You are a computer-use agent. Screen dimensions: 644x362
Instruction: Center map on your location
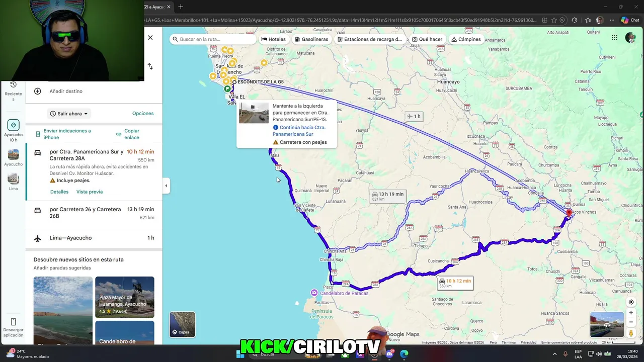click(631, 302)
